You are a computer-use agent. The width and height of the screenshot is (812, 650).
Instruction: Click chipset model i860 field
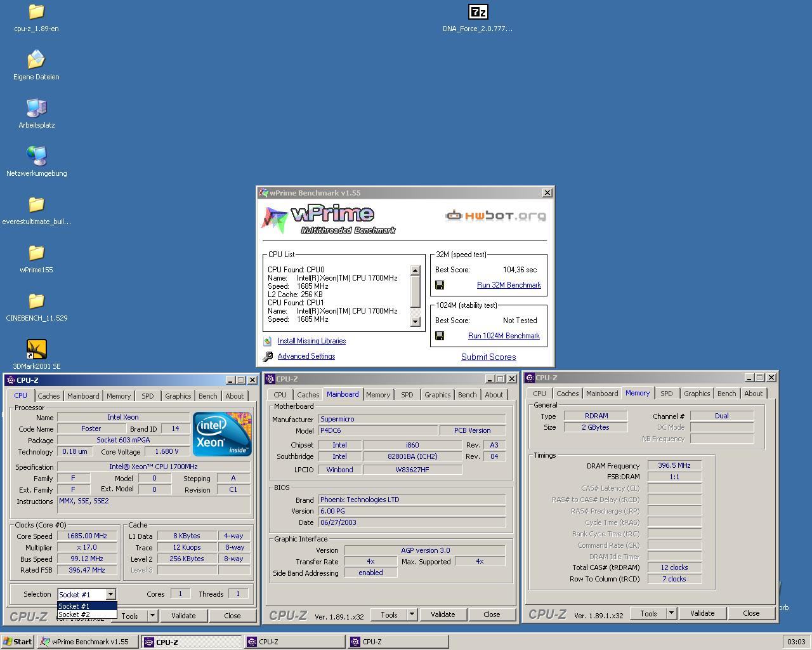(x=412, y=445)
